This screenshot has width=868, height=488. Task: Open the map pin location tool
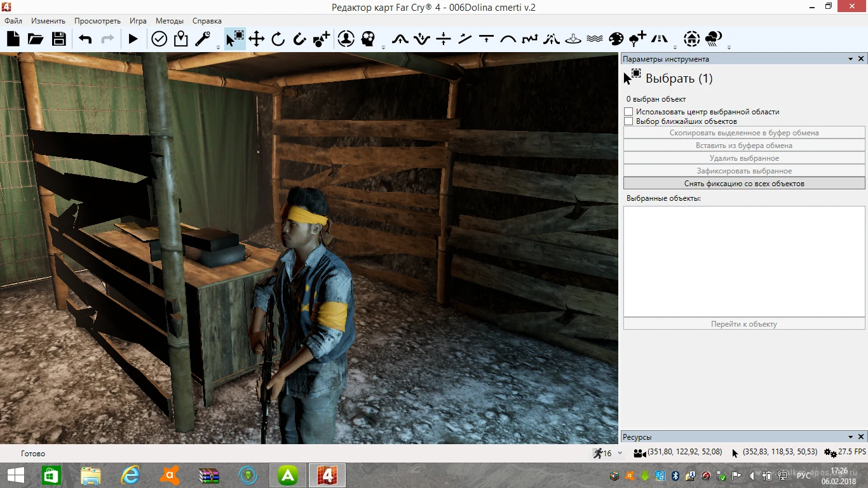[x=181, y=39]
